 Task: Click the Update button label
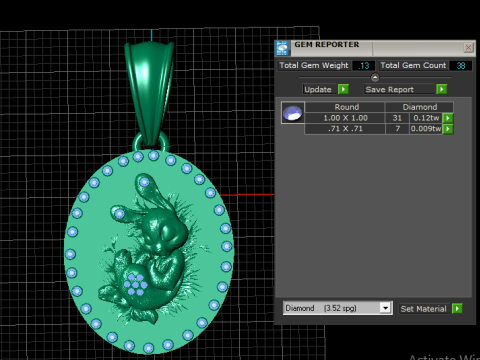click(318, 89)
